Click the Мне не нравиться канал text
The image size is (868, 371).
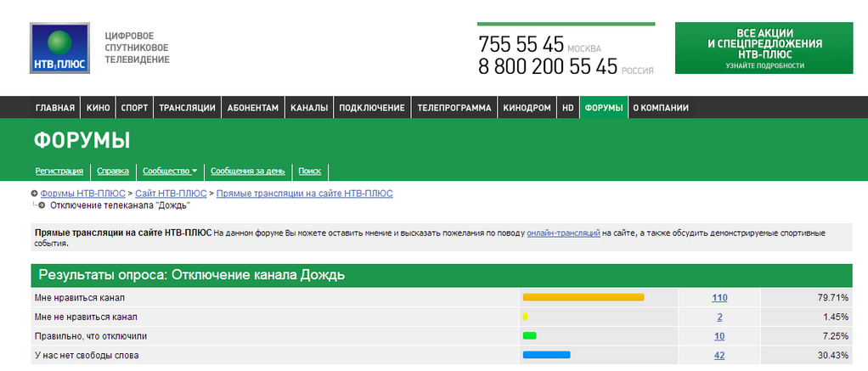[86, 318]
